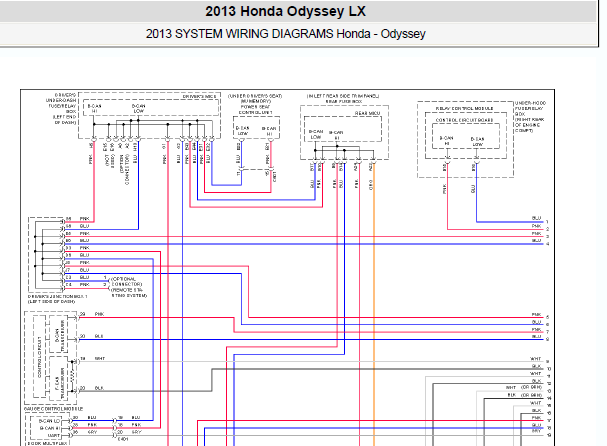Click the 'RELAY CONTROL MODULE' label
The height and width of the screenshot is (446, 607).
(x=465, y=108)
